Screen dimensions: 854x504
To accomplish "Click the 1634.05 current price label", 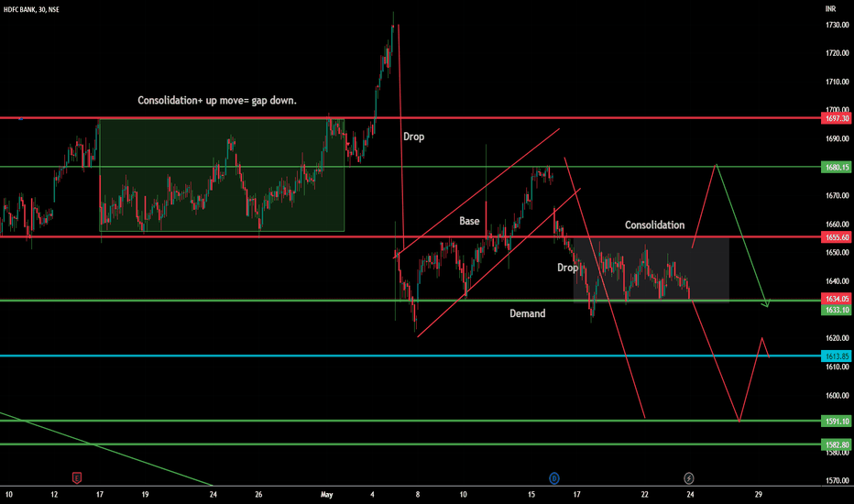I will pyautogui.click(x=836, y=299).
